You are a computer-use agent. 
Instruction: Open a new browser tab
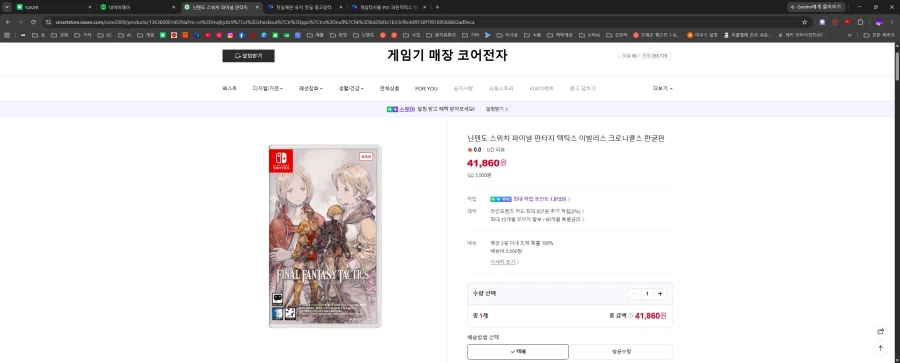click(x=437, y=7)
